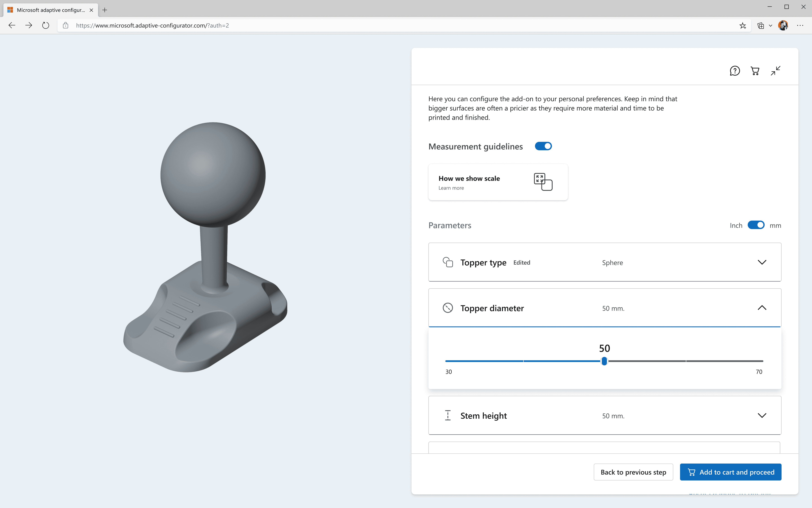Screen dimensions: 812x508
Task: Expand the Stem height section chevron
Action: (x=762, y=415)
